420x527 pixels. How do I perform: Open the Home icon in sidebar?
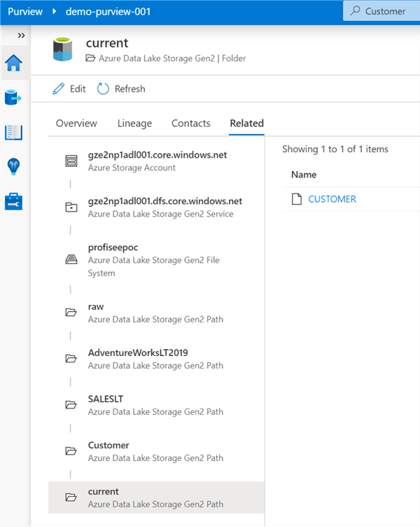13,63
